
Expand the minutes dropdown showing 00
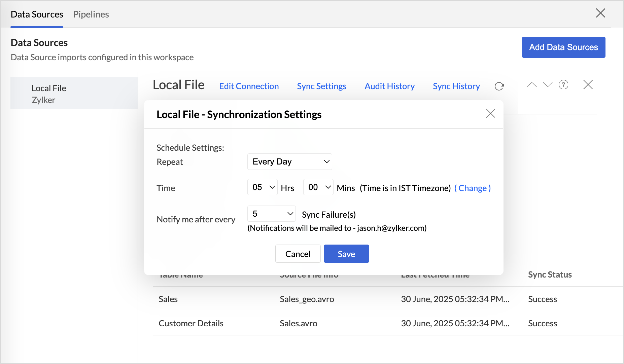(x=318, y=187)
